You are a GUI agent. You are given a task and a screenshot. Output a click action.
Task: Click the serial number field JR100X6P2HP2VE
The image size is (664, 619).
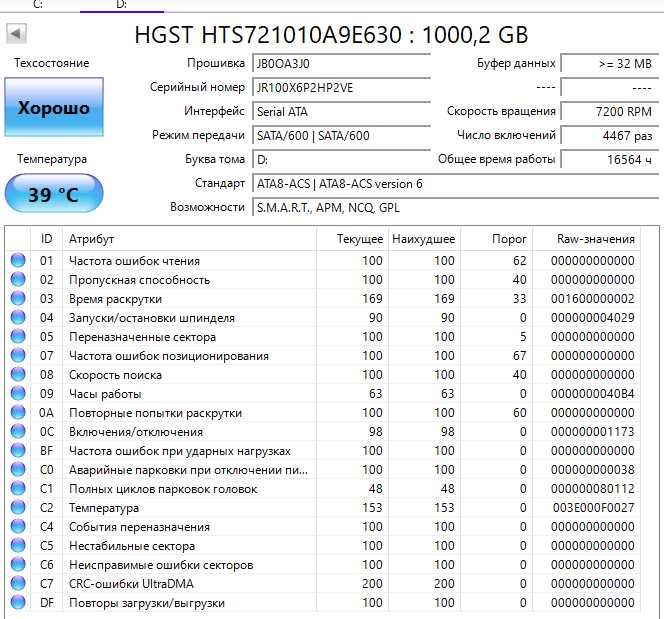pos(341,88)
